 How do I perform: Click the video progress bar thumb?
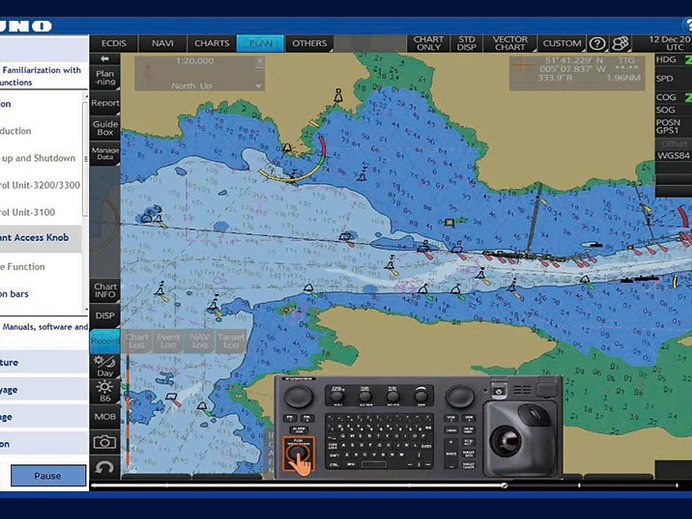[x=504, y=485]
